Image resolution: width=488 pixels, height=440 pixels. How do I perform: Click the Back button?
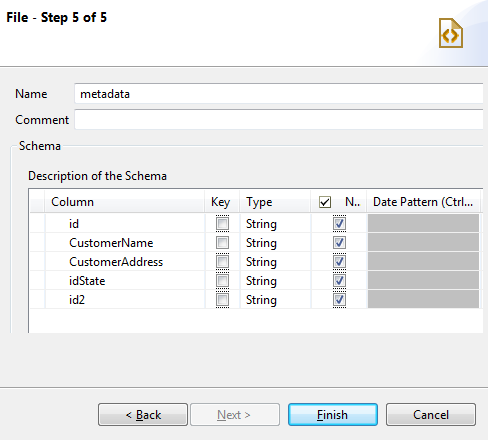(143, 415)
